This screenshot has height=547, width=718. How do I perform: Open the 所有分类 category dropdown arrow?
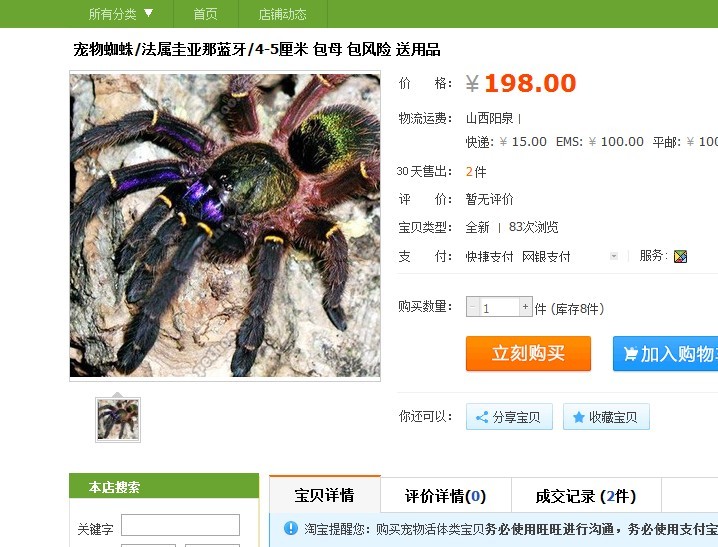148,13
